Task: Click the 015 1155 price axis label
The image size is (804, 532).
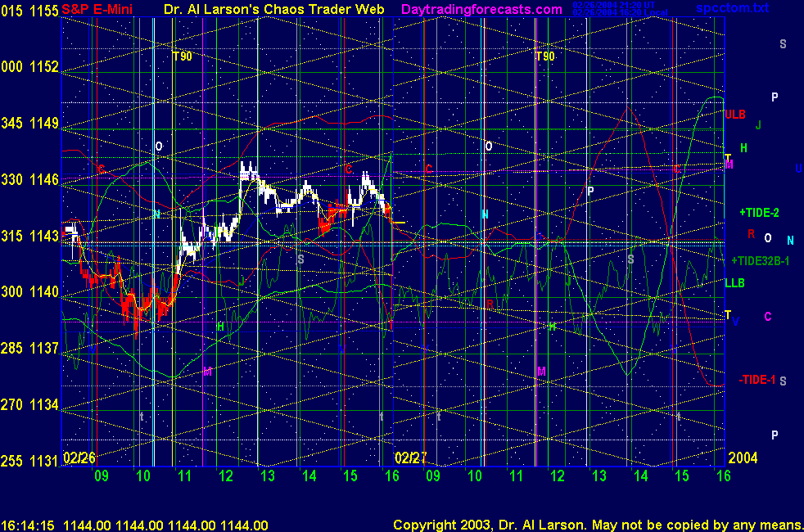Action: pos(29,11)
